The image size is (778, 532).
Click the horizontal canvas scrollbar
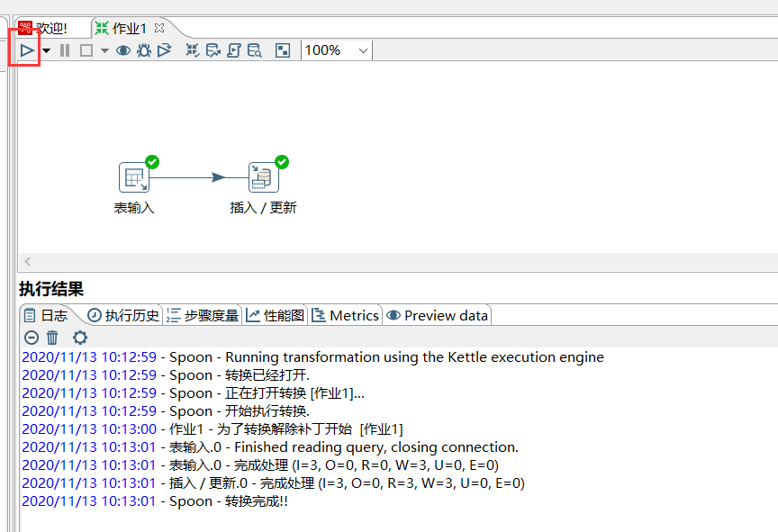[x=387, y=260]
